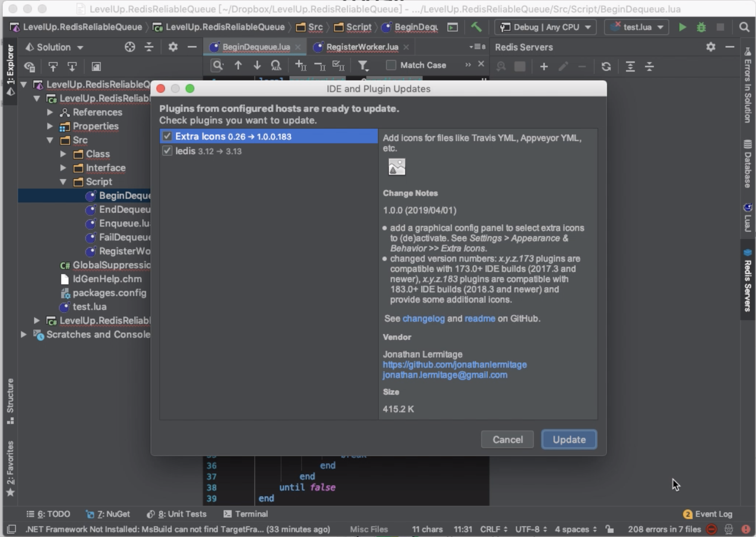Open Redis Servers settings gear

(711, 47)
